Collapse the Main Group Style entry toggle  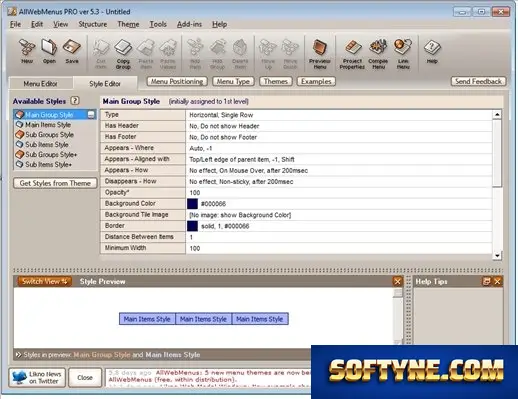tap(91, 115)
